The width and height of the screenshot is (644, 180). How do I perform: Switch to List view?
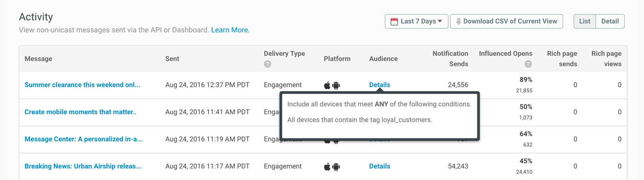pyautogui.click(x=585, y=21)
